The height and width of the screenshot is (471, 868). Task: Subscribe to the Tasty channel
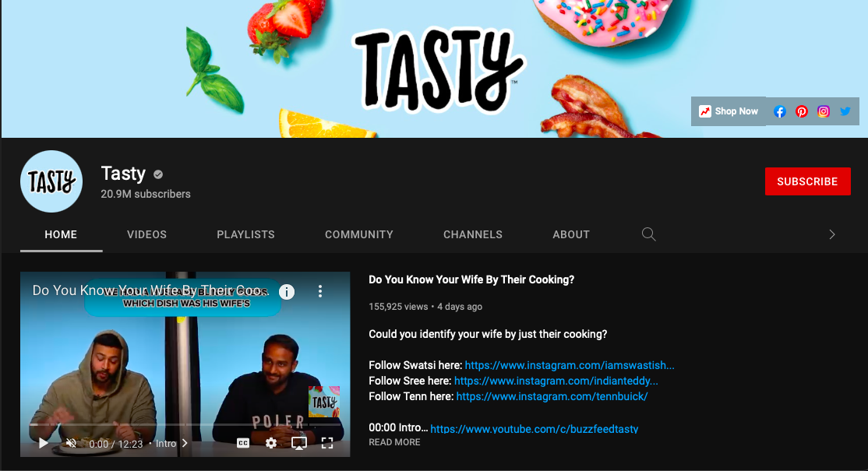pos(808,181)
